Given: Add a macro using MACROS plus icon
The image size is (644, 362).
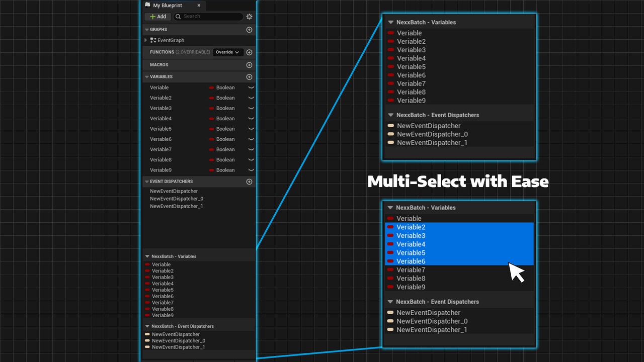Looking at the screenshot, I should tap(249, 65).
